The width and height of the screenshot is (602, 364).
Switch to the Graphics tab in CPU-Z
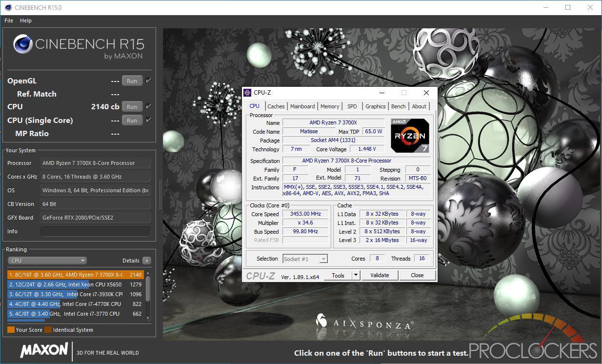(x=376, y=106)
